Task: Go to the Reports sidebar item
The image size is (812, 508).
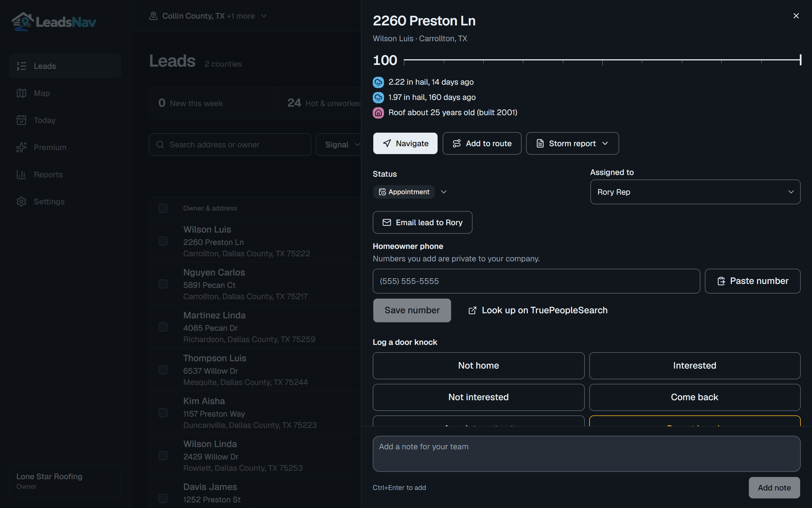Action: (65, 174)
